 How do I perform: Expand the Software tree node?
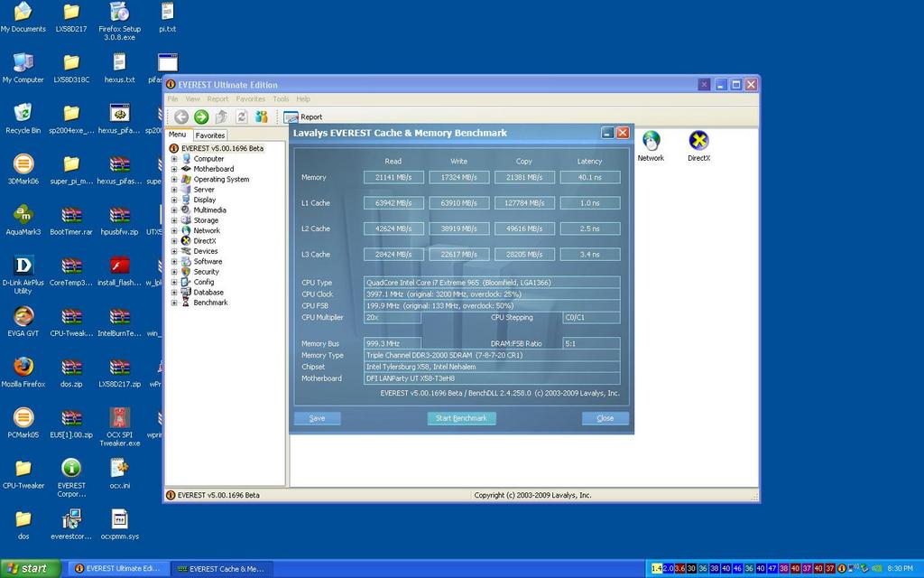click(174, 261)
